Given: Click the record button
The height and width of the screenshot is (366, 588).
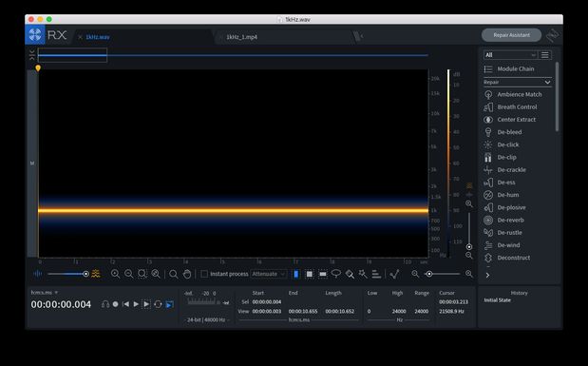Looking at the screenshot, I should (x=116, y=304).
